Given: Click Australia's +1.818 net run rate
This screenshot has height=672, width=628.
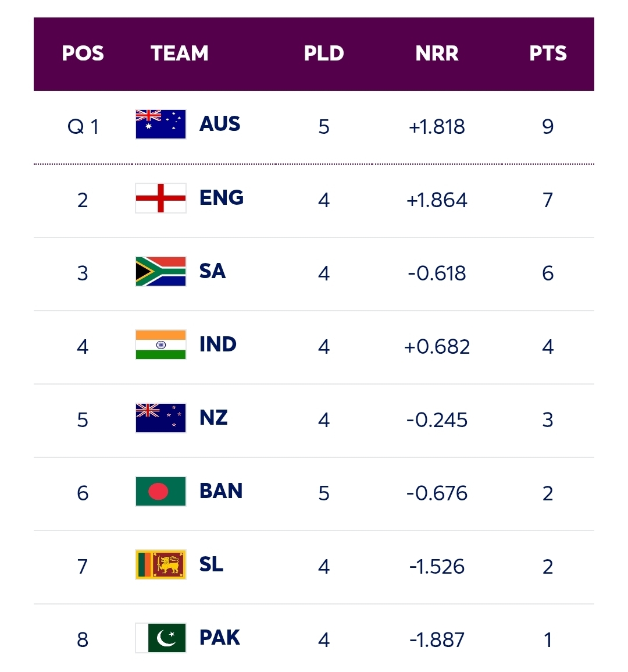Looking at the screenshot, I should [437, 127].
